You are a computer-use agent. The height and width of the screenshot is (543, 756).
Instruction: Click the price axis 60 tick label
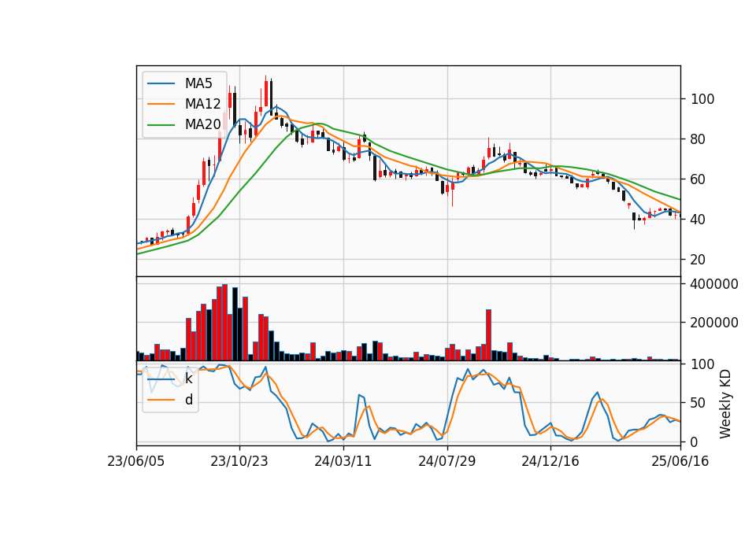click(699, 179)
